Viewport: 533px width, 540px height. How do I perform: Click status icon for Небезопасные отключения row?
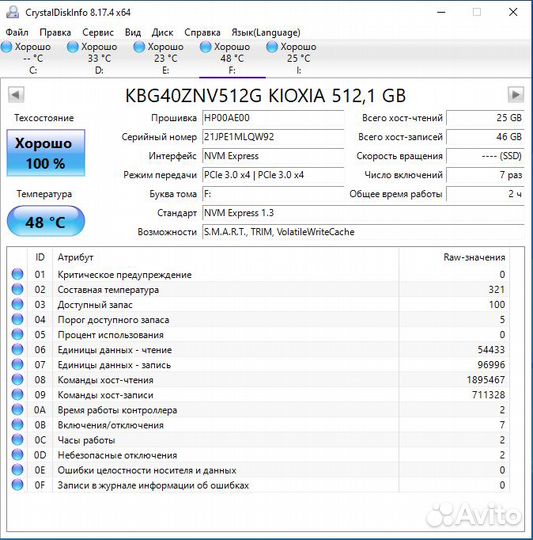pos(17,455)
